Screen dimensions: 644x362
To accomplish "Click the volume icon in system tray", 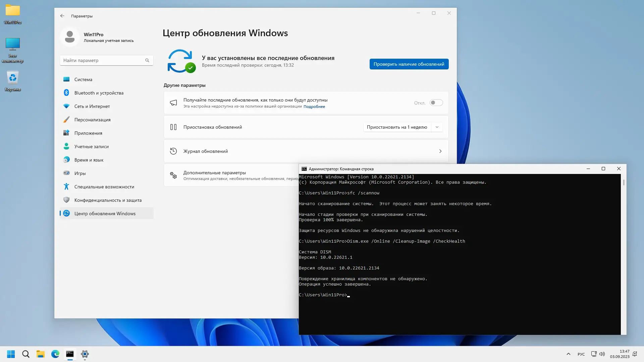I will 602,354.
